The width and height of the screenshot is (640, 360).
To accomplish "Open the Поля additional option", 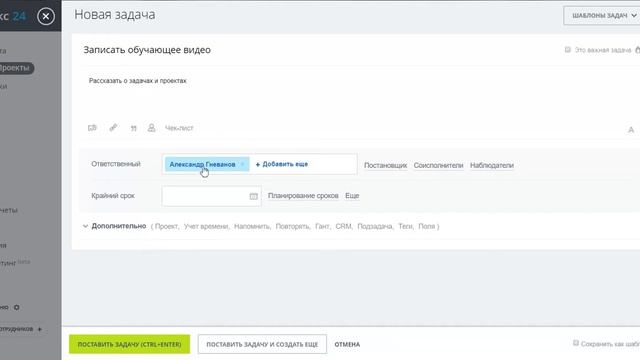I will point(427,226).
